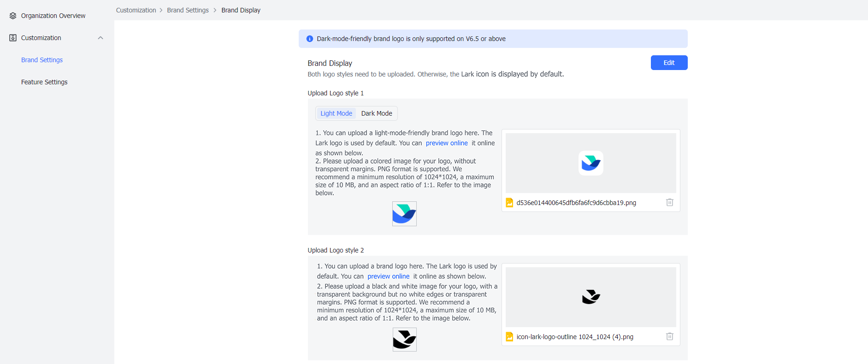The height and width of the screenshot is (364, 868).
Task: Click the Upload Logo style 2 heading
Action: tap(336, 250)
